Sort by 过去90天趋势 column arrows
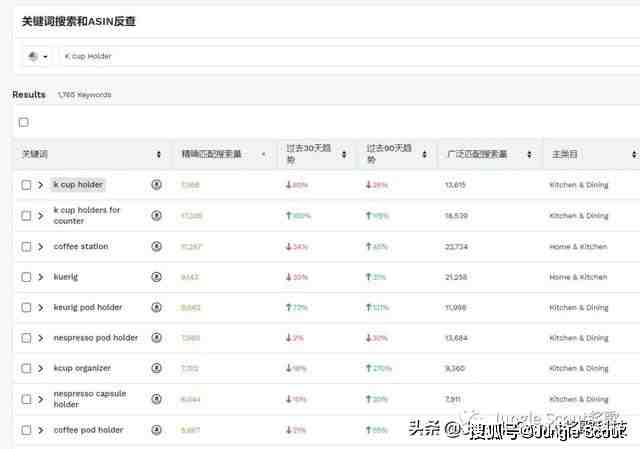Screen dimensions: 640x449 tap(424, 154)
